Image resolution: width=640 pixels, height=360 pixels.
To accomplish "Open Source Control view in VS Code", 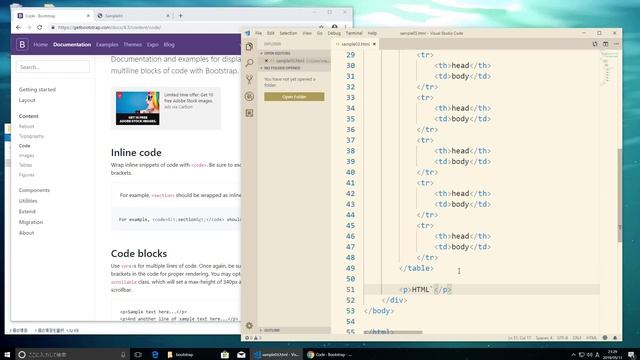I will 249,80.
